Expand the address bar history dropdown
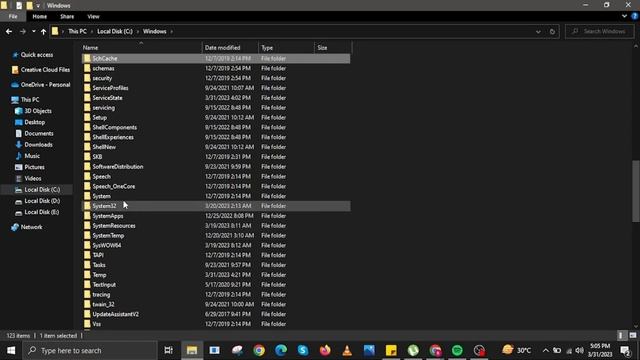The width and height of the screenshot is (640, 360). [x=538, y=31]
